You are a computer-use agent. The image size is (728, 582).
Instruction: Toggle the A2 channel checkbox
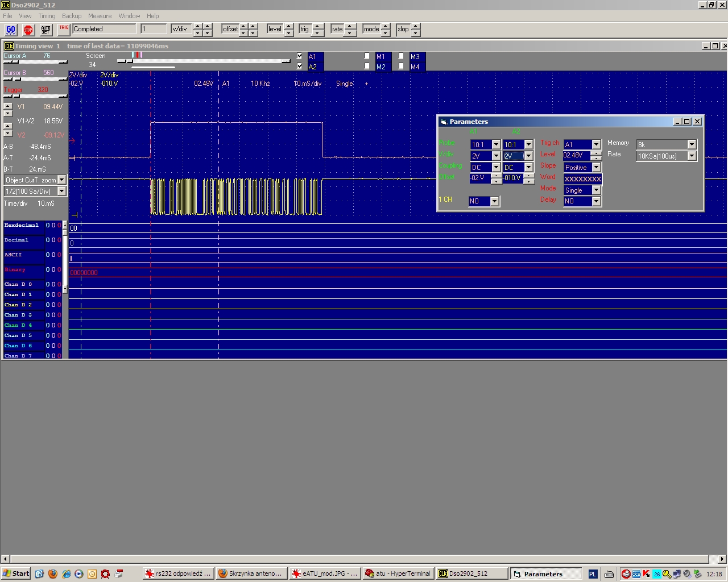coord(300,66)
